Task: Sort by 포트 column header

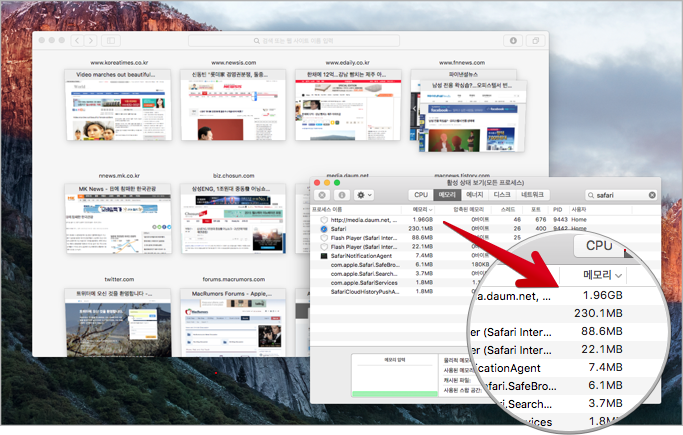Action: point(536,209)
